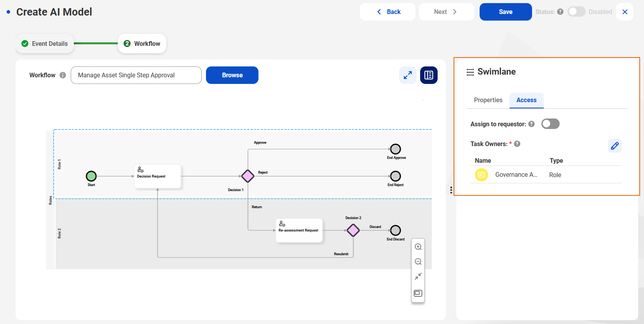
Task: Click the Discard connector label
Action: (x=375, y=227)
